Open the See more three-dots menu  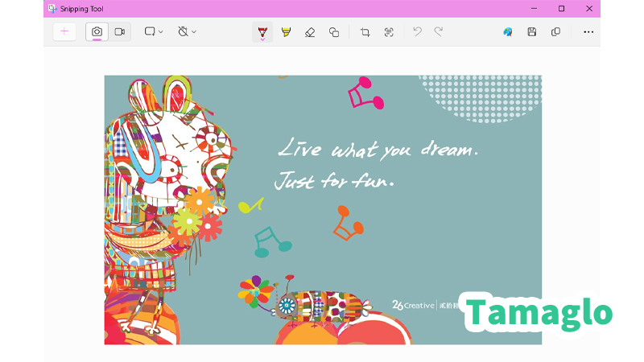588,32
